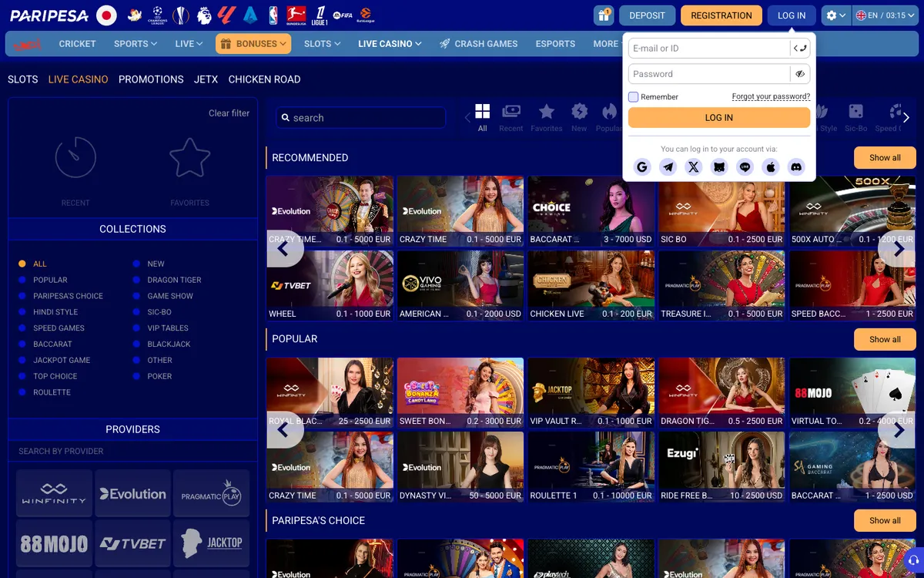The height and width of the screenshot is (578, 924).
Task: Log in via LINE icon
Action: [x=745, y=166]
